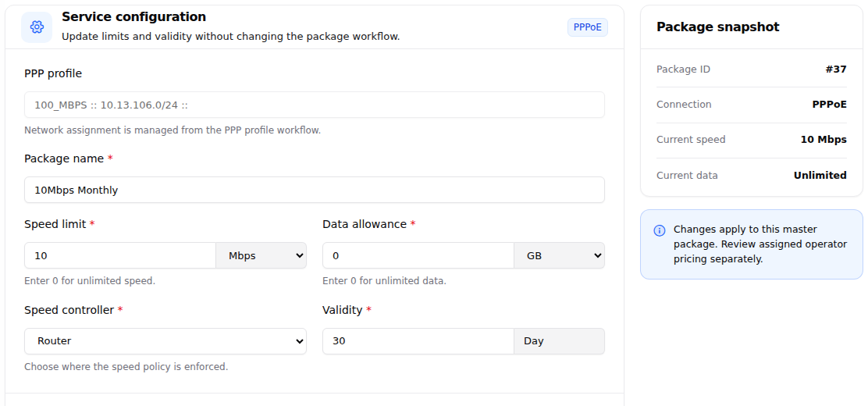Viewport: 868px width, 406px height.
Task: Click the PPP profile field
Action: point(315,105)
